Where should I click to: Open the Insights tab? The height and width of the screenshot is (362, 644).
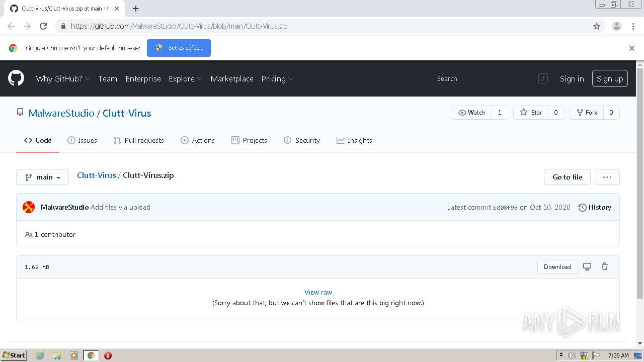(354, 140)
